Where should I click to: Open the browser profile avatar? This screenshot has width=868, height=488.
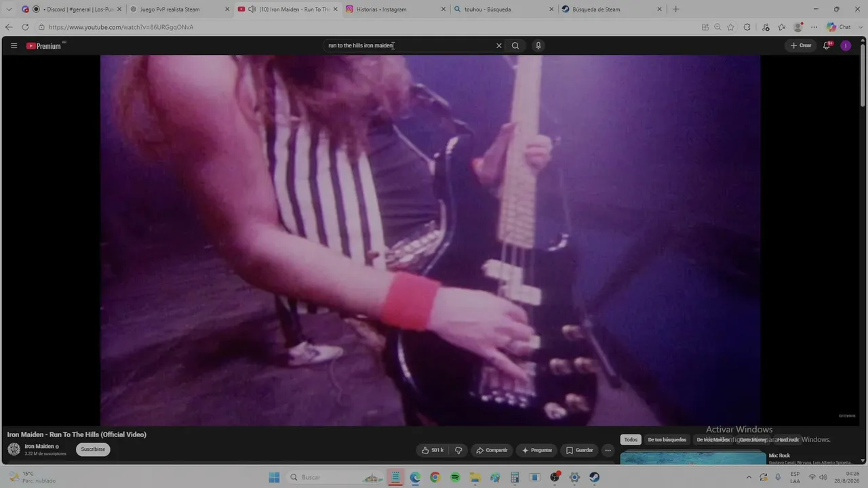(798, 27)
